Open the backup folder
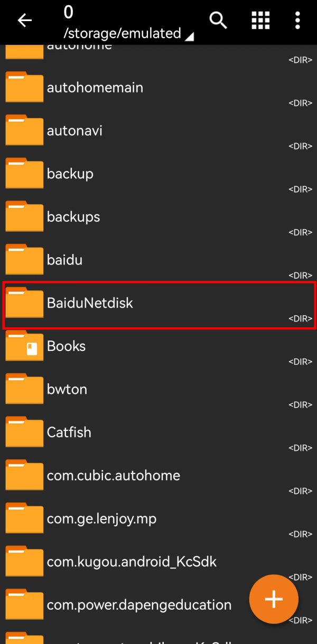The height and width of the screenshot is (644, 317). (x=70, y=174)
